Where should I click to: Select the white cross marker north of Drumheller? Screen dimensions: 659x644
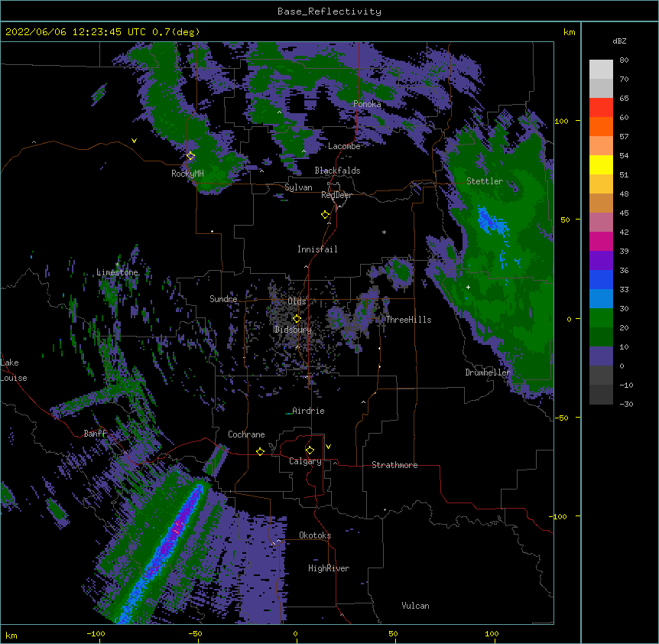[x=468, y=287]
